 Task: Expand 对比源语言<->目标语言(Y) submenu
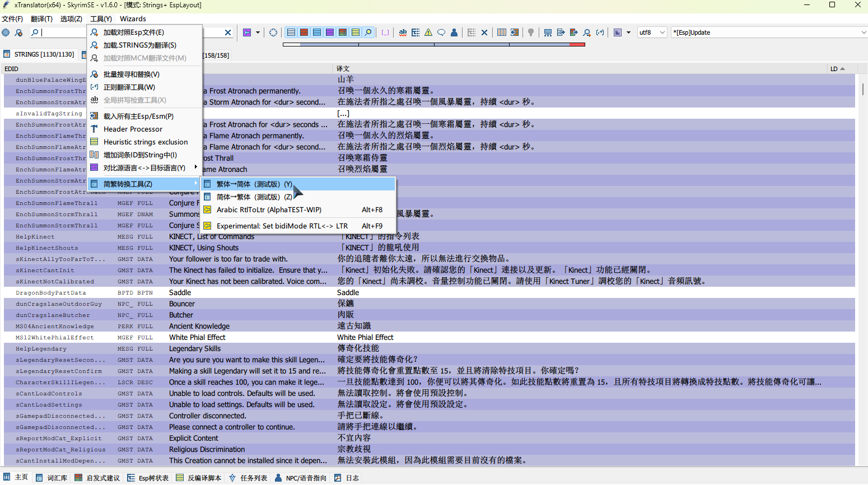coord(144,168)
